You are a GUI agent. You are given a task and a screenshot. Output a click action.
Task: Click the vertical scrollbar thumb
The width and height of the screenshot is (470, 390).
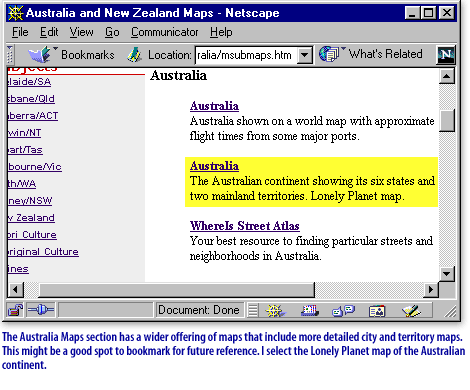point(447,121)
